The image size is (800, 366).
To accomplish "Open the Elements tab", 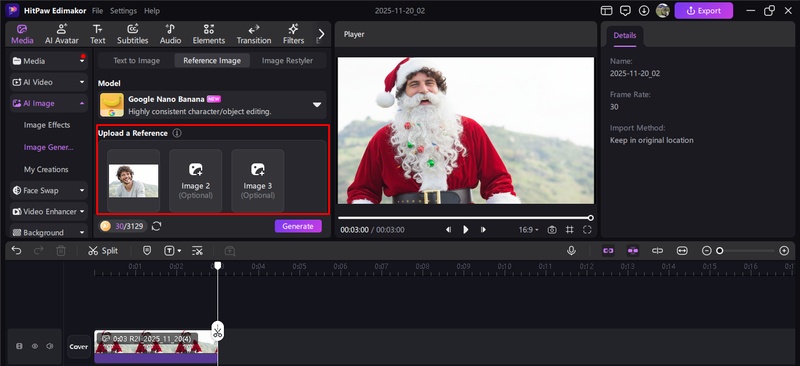I will tap(209, 34).
